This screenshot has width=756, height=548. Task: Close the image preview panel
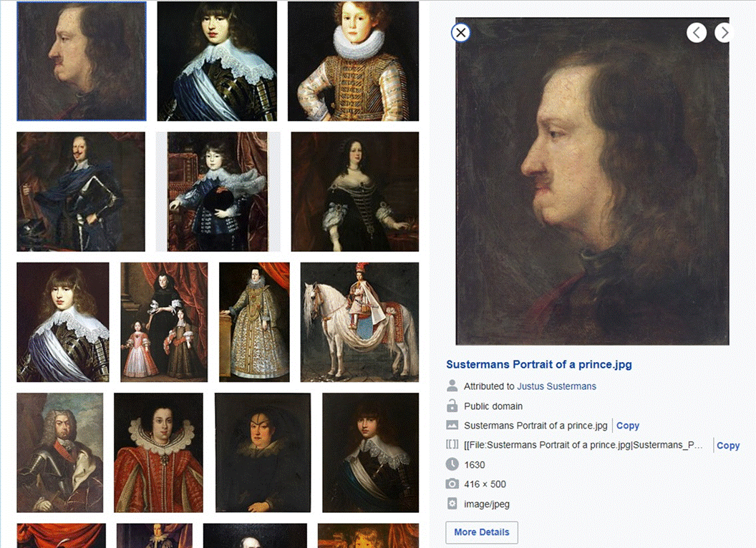[x=461, y=32]
